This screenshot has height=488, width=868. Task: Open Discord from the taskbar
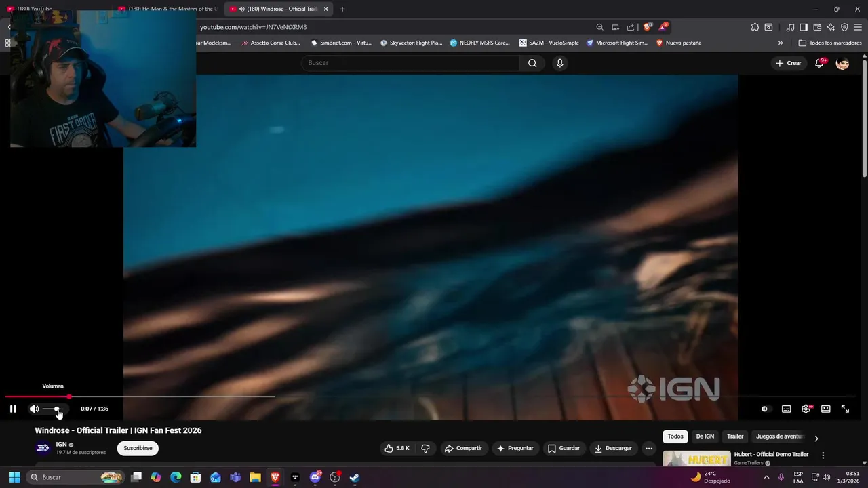point(315,477)
